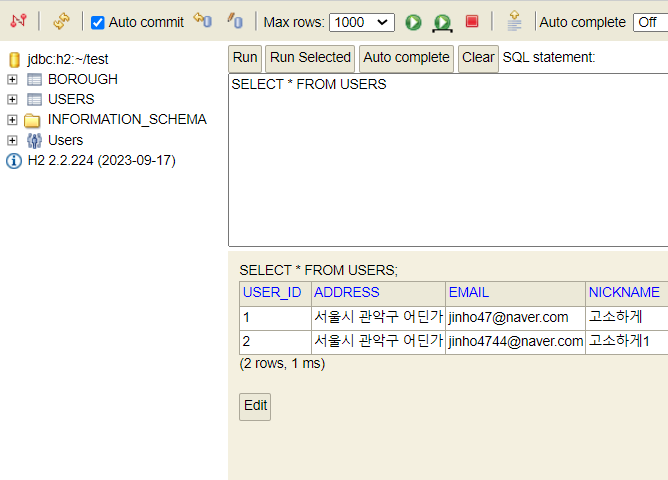Image resolution: width=668 pixels, height=480 pixels.
Task: Click the USER_ID cell with value 1
Action: pos(276,318)
